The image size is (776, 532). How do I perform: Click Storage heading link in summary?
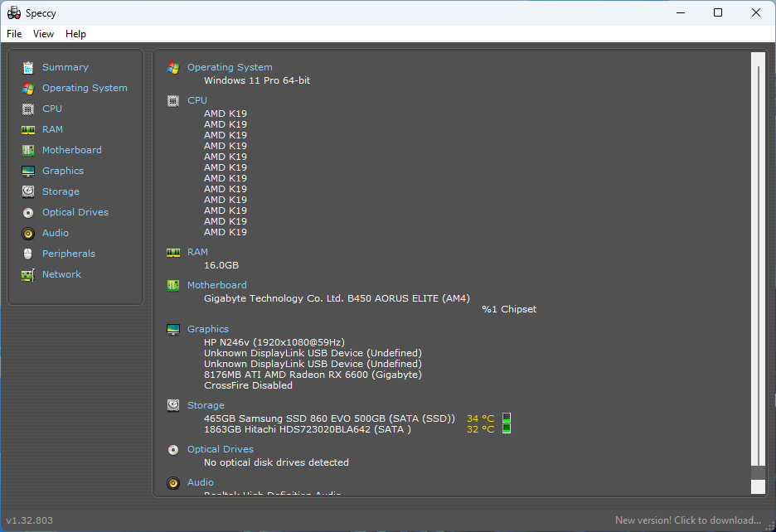click(206, 405)
